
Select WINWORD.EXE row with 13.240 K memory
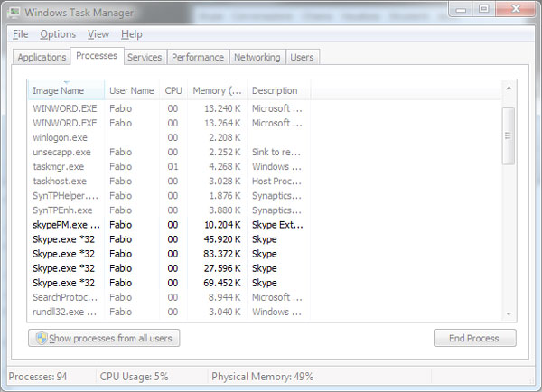(169, 108)
